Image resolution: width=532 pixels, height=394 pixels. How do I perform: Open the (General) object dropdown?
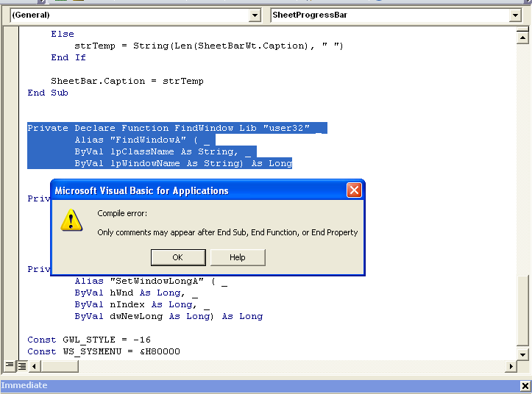coord(255,15)
